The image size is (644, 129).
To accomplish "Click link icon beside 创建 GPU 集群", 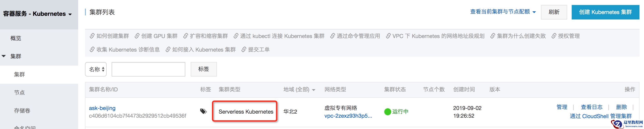I will point(137,36).
